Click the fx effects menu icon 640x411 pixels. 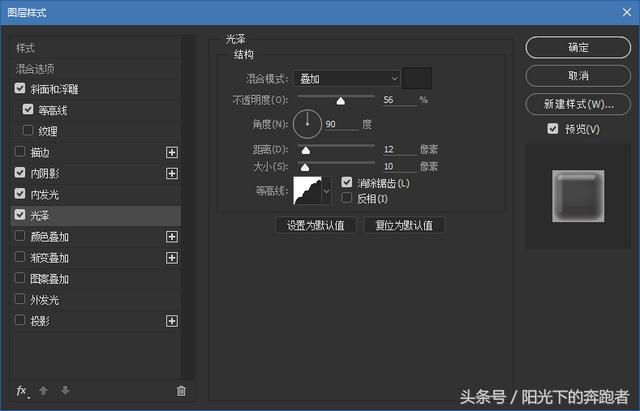tap(22, 391)
